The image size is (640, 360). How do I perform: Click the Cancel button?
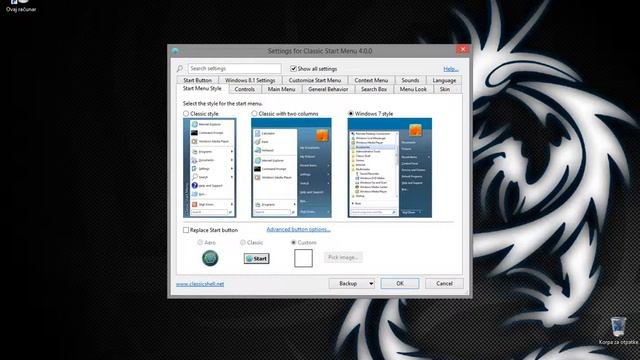tap(444, 284)
